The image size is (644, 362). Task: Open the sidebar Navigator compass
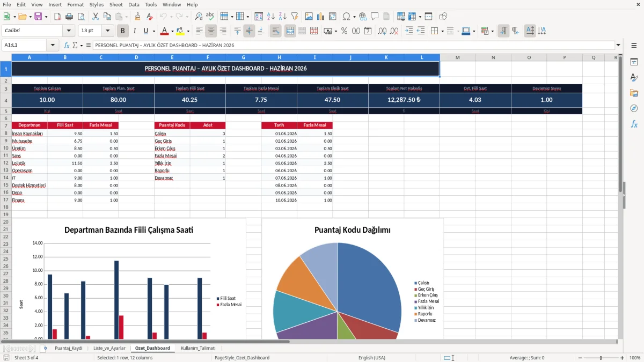[634, 108]
